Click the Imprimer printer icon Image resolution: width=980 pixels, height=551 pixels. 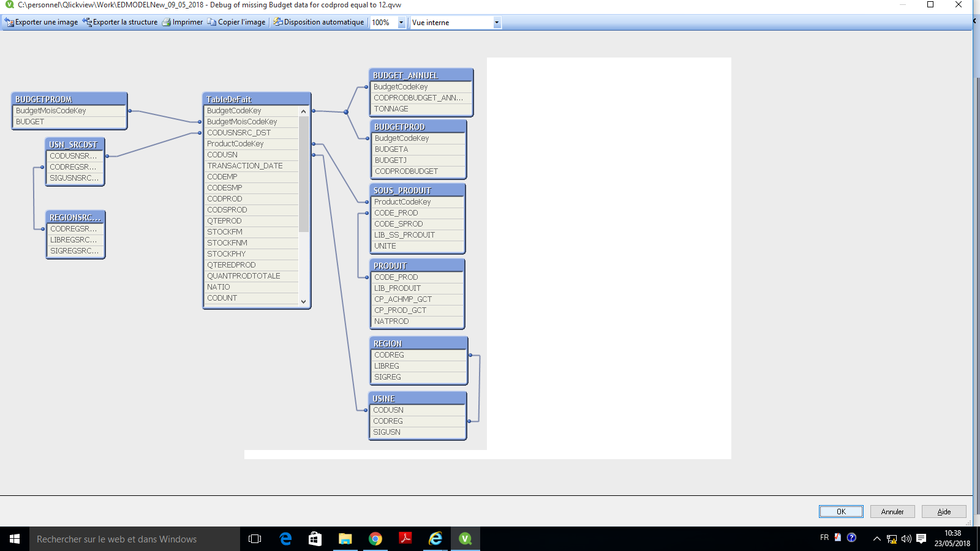coord(166,22)
